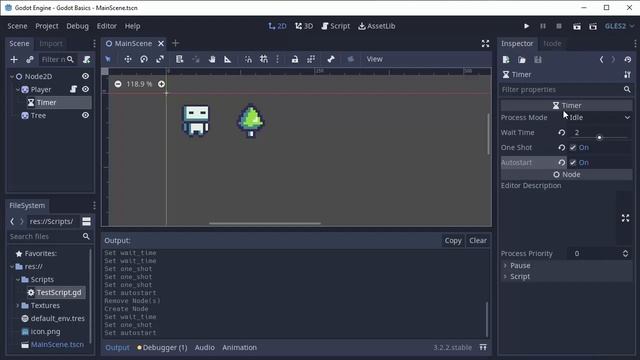Image resolution: width=640 pixels, height=360 pixels.
Task: Add a new node with plus icon
Action: pos(14,60)
